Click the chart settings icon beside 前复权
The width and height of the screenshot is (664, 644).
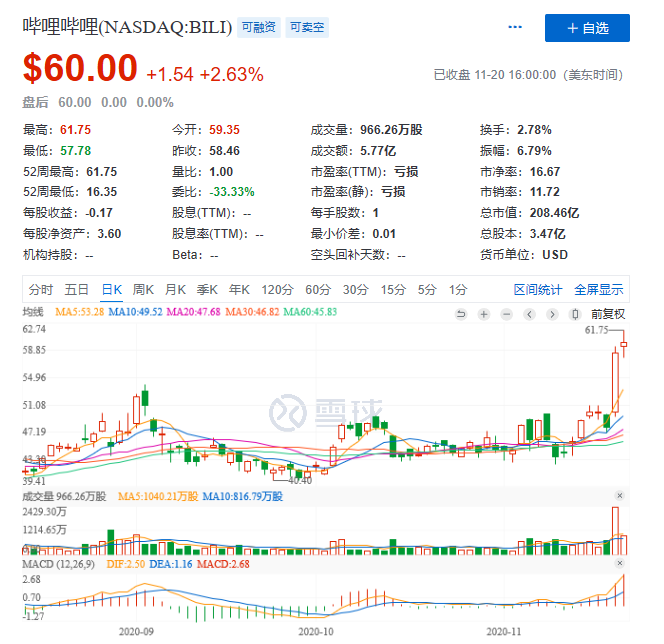pos(575,315)
